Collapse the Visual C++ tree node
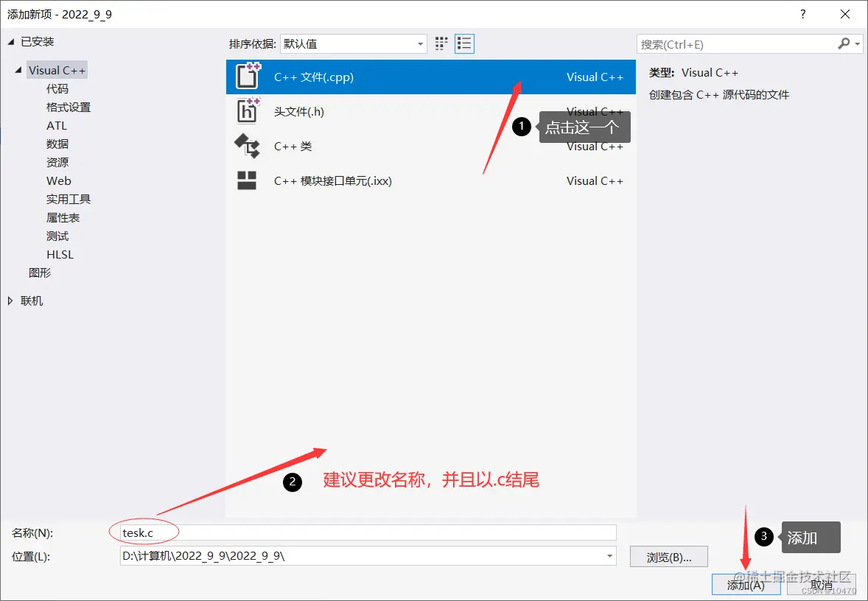Screen dimensions: 868x601 pyautogui.click(x=17, y=69)
